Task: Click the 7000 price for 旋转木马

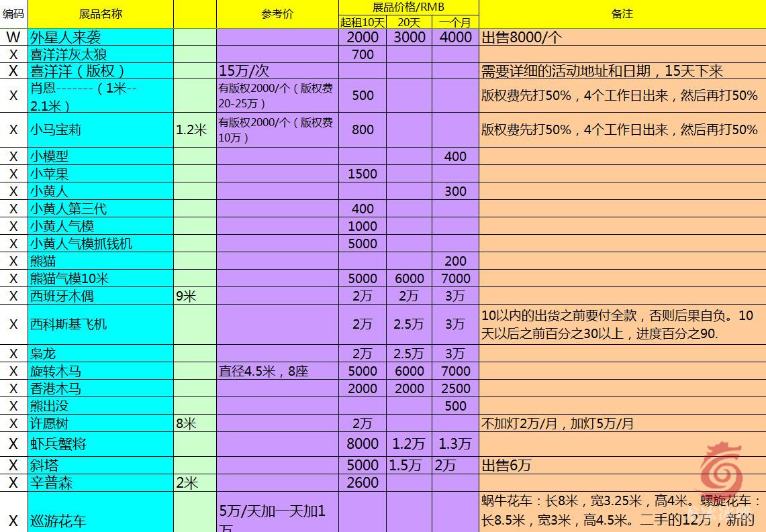Action: (x=455, y=371)
